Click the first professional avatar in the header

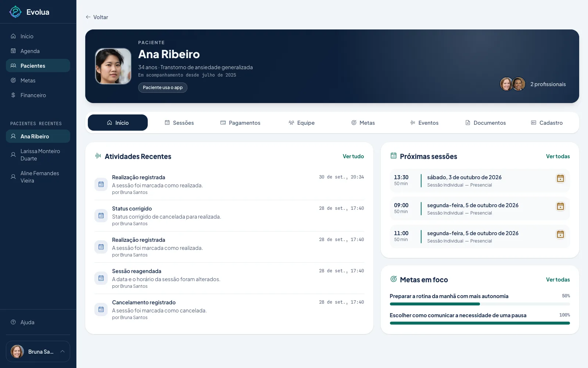506,84
